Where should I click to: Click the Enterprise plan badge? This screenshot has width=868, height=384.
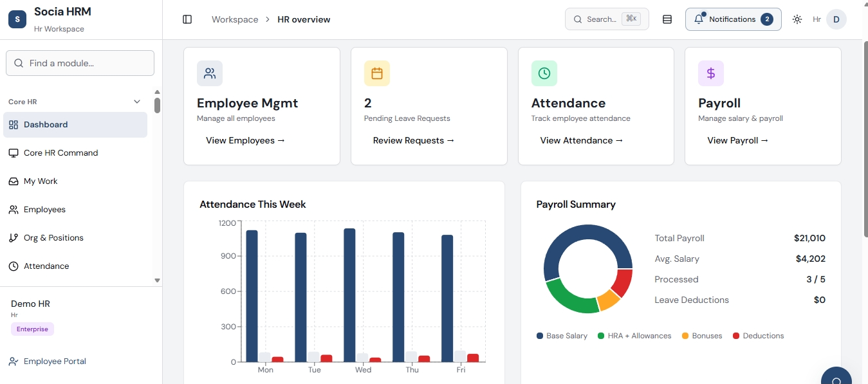coord(32,329)
